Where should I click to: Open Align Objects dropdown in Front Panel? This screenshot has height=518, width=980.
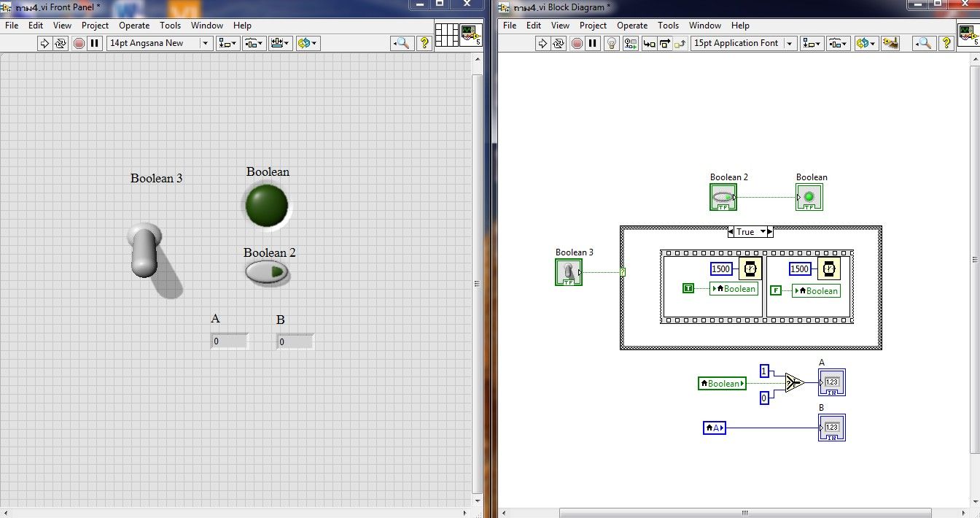point(228,43)
